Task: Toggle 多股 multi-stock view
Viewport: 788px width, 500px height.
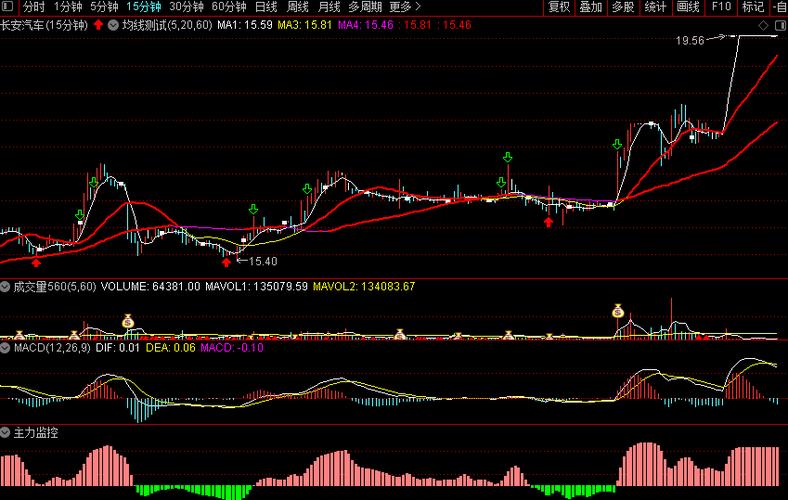Action: point(623,7)
